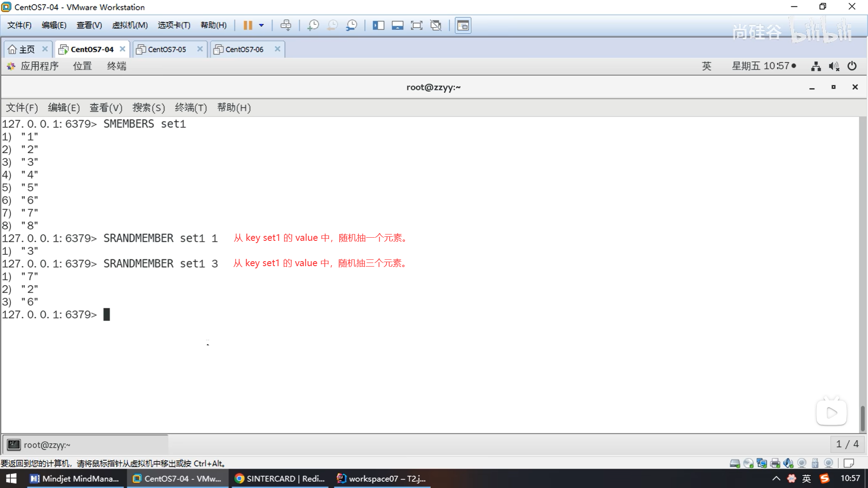Take a snapshot of the VM
The image size is (868, 488).
point(313,25)
